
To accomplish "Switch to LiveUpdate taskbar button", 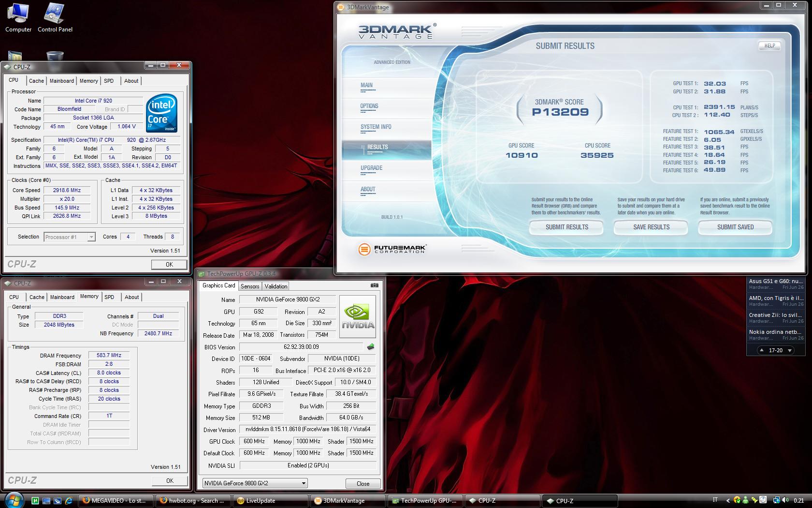I will [270, 501].
